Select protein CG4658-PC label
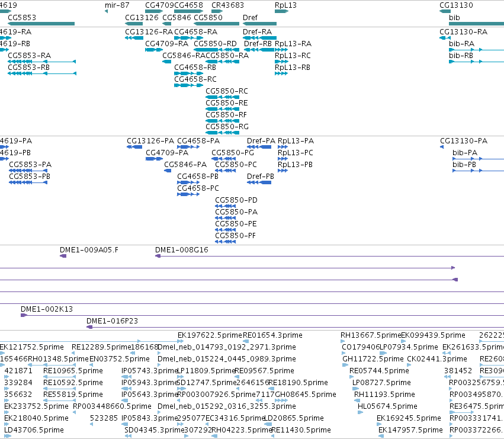Viewport: 504px width, 439px height. click(x=198, y=189)
